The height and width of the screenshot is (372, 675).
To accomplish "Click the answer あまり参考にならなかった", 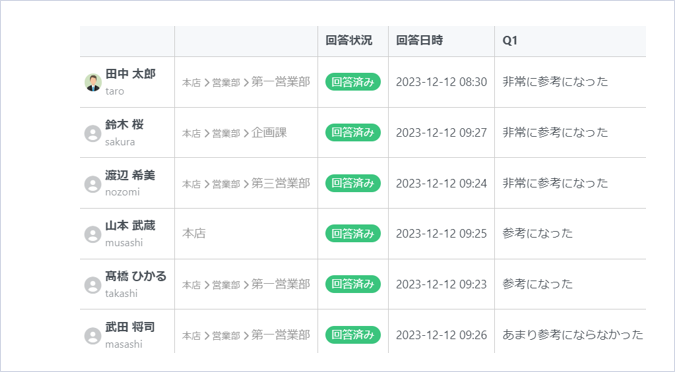I will (573, 335).
